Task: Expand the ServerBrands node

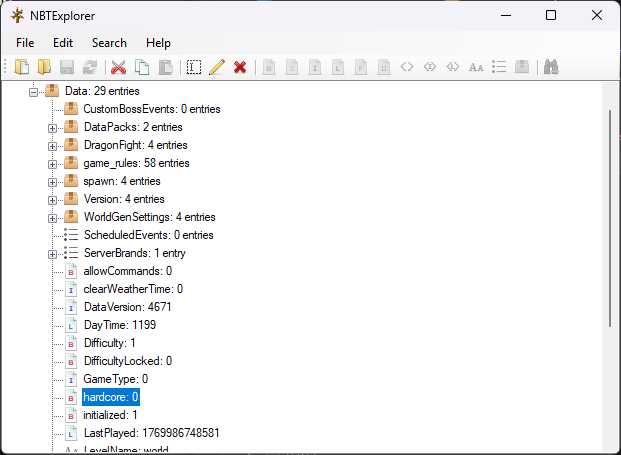Action: pos(53,253)
